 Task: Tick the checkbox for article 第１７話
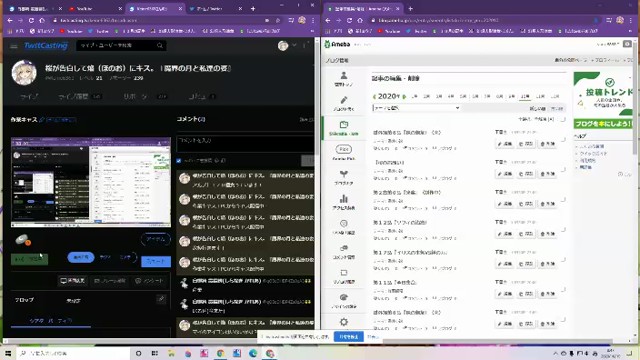pyautogui.click(x=563, y=259)
